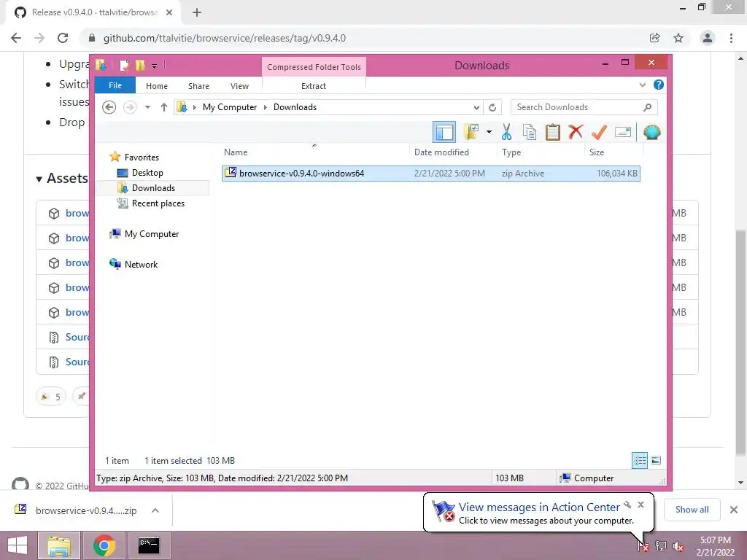Open the Extract ribbon tab
This screenshot has height=560, width=747.
click(314, 86)
